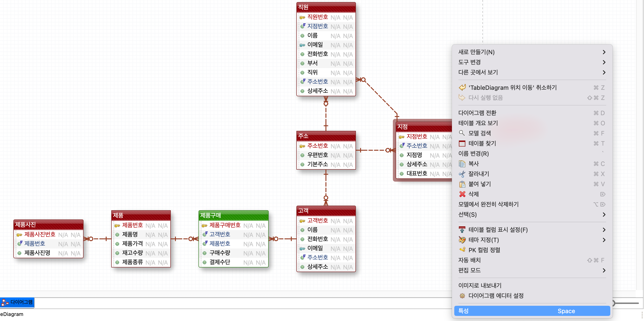Select the 고객 table header
This screenshot has height=321, width=644.
pos(326,211)
